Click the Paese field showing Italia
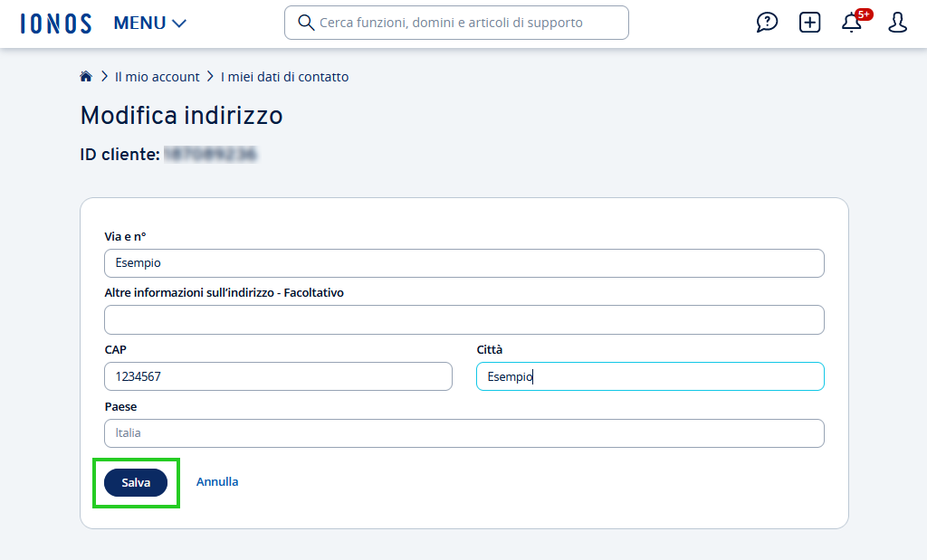The width and height of the screenshot is (927, 560). pyautogui.click(x=464, y=433)
